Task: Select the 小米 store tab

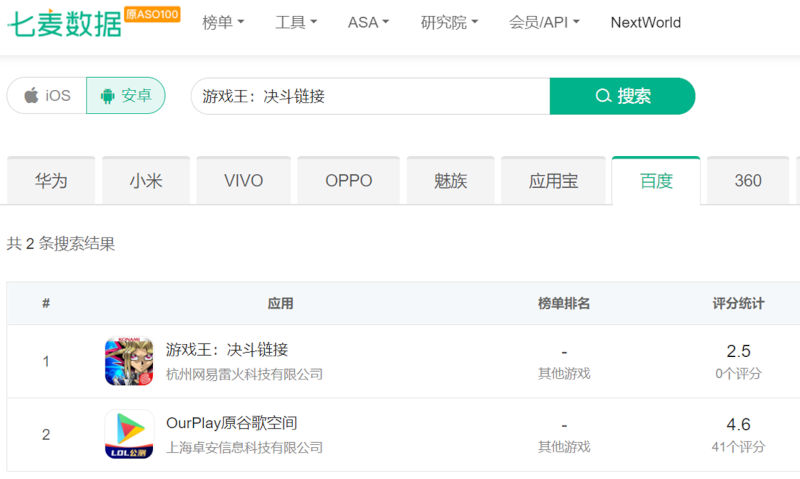Action: coord(145,181)
